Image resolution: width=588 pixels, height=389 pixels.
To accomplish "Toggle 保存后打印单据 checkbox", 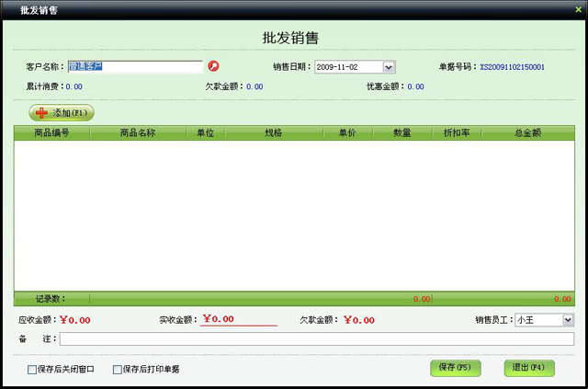I will tap(118, 370).
